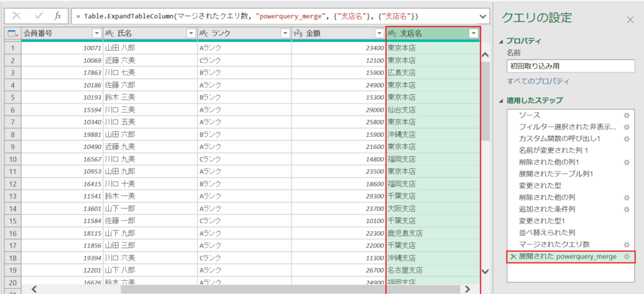Select the ソース step

[571, 115]
